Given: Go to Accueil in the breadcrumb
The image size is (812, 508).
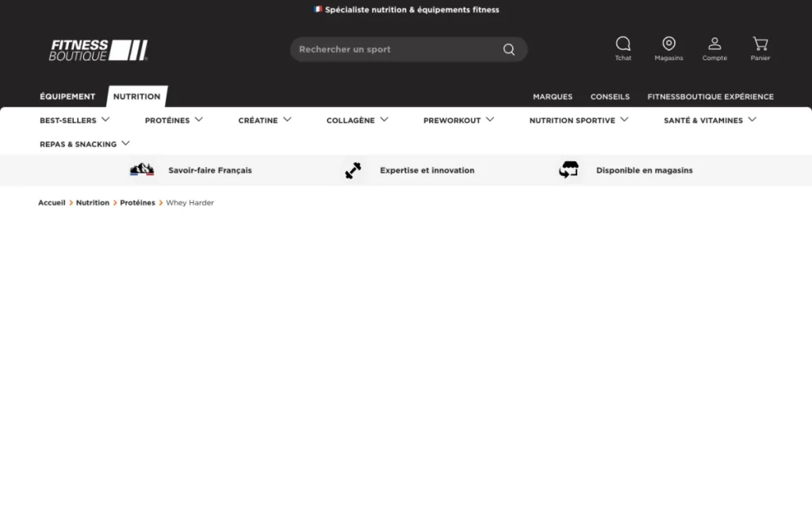Looking at the screenshot, I should (52, 203).
